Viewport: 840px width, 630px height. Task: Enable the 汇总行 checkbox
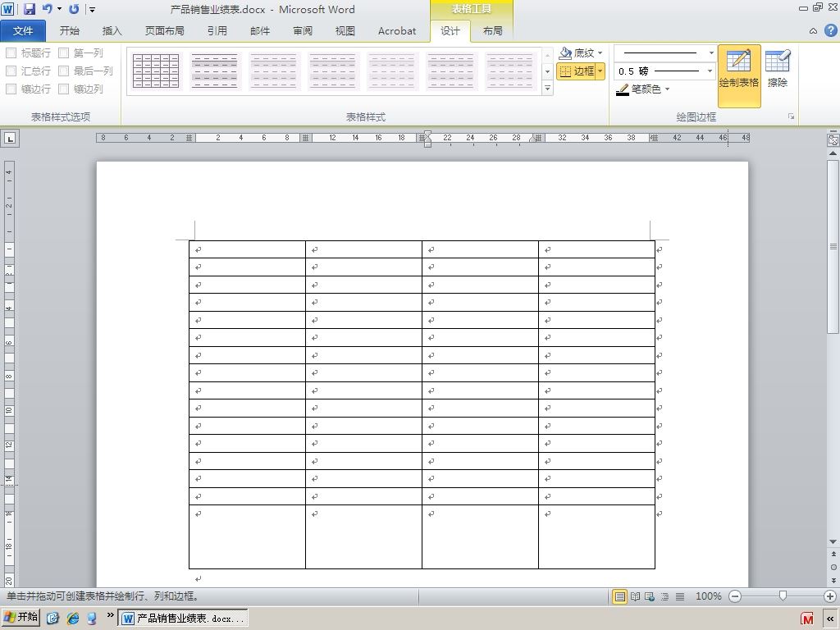click(11, 71)
